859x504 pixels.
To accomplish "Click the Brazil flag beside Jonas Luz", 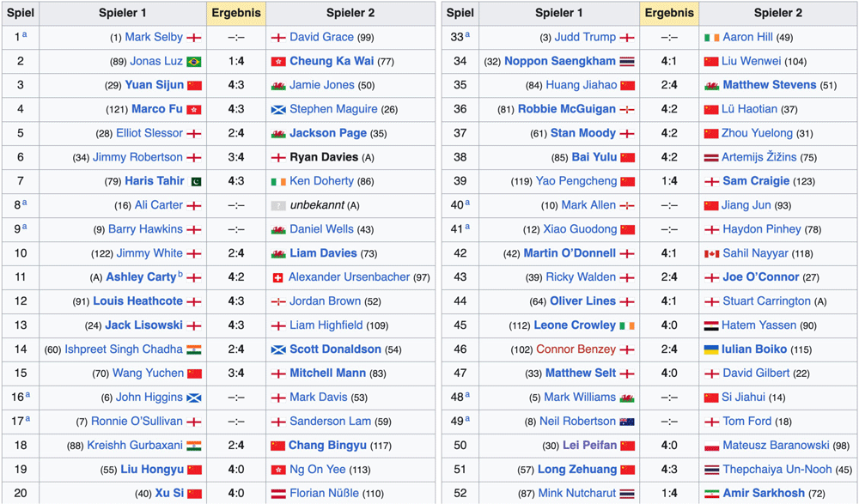I will [194, 62].
